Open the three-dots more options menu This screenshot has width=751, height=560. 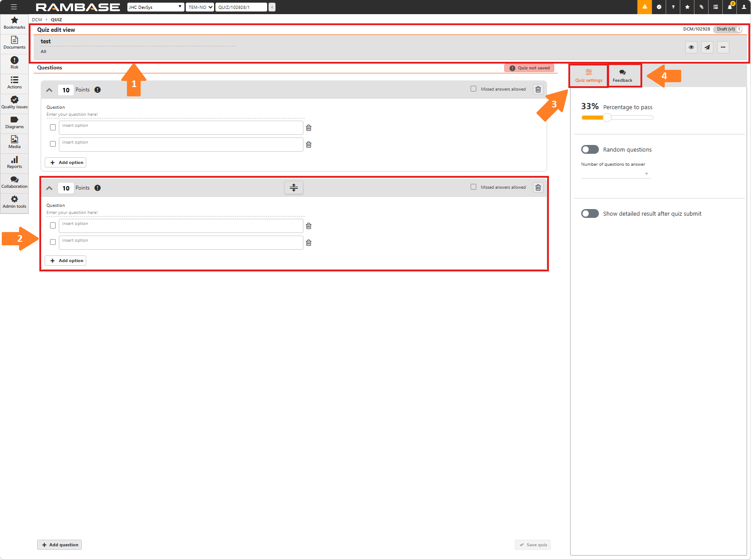723,47
